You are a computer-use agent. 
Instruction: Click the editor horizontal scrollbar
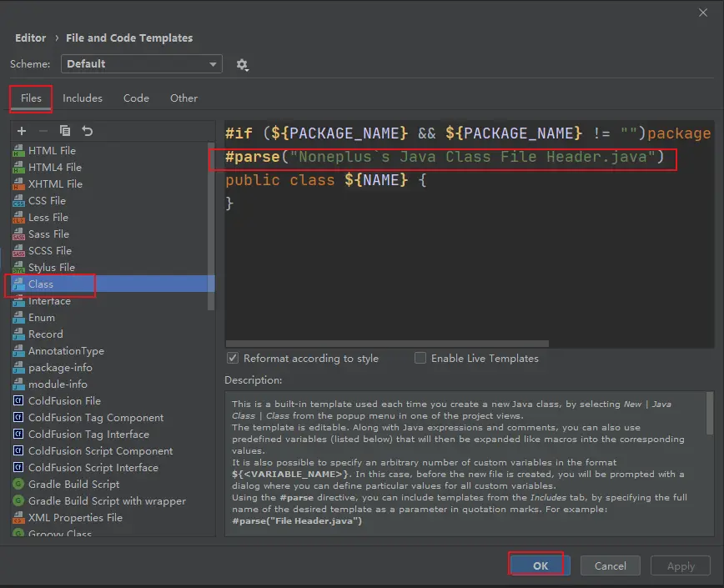click(387, 344)
